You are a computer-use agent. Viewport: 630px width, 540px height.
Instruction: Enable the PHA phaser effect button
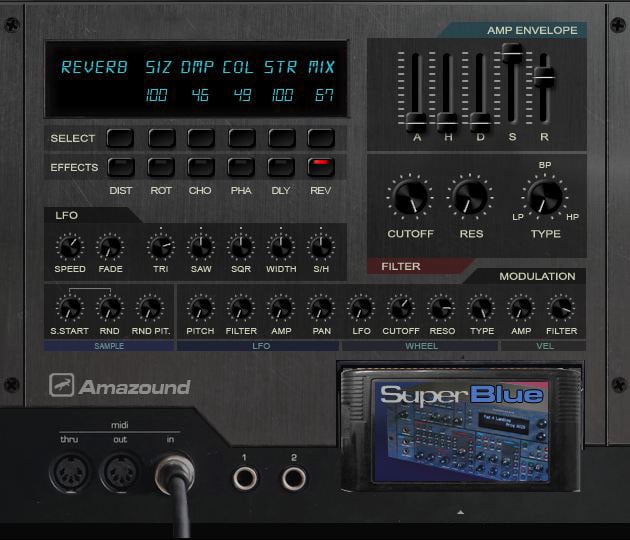241,167
